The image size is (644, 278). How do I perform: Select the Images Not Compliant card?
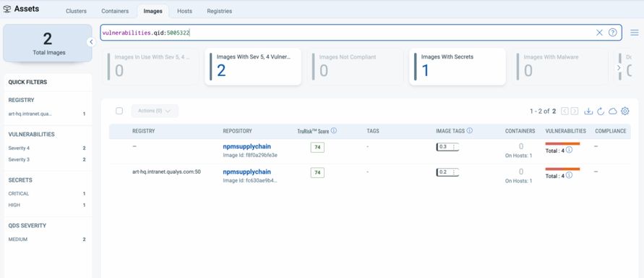(x=356, y=67)
